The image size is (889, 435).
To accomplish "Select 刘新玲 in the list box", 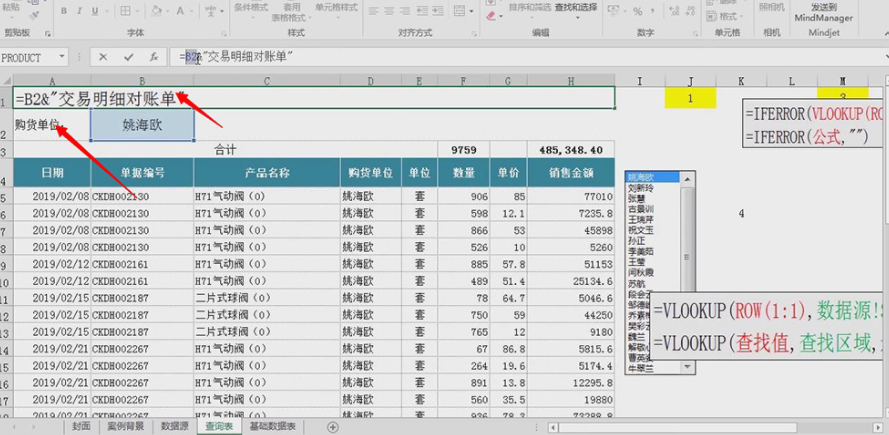I will (641, 188).
